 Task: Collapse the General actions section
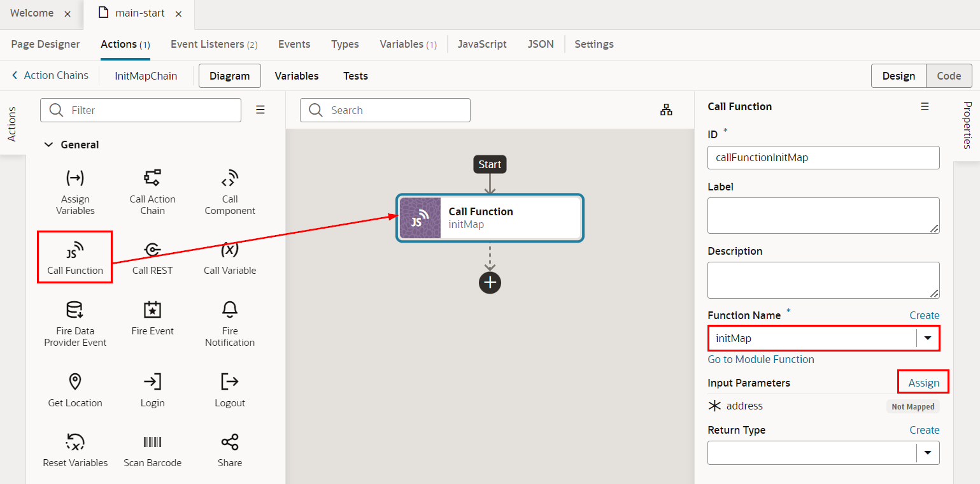[48, 145]
